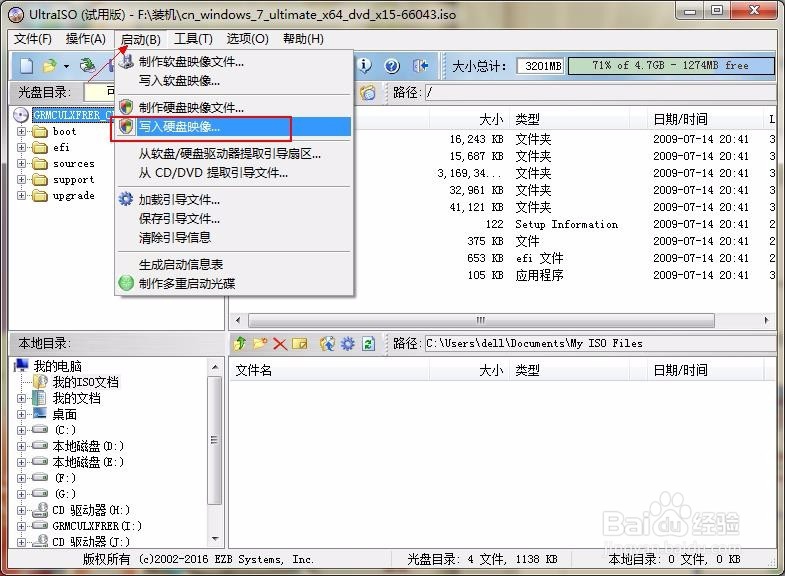
Task: Expand the 桌面 tree node
Action: coord(22,414)
